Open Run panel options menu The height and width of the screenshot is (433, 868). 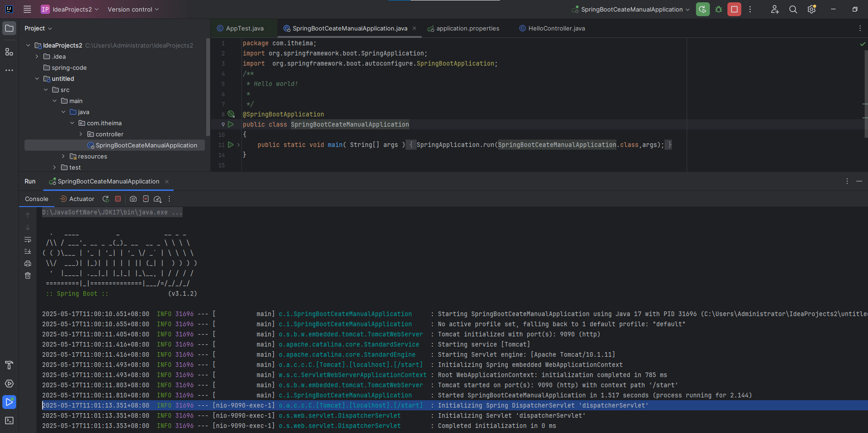[x=847, y=182]
